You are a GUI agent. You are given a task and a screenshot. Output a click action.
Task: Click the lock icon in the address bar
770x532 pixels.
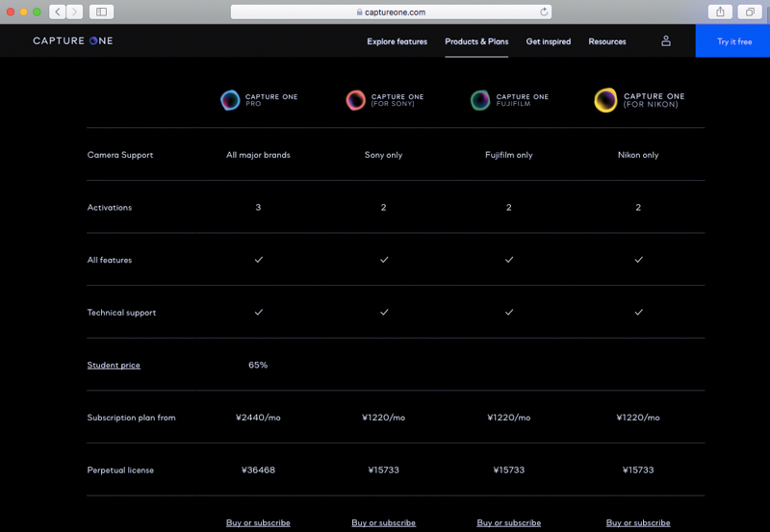[359, 12]
